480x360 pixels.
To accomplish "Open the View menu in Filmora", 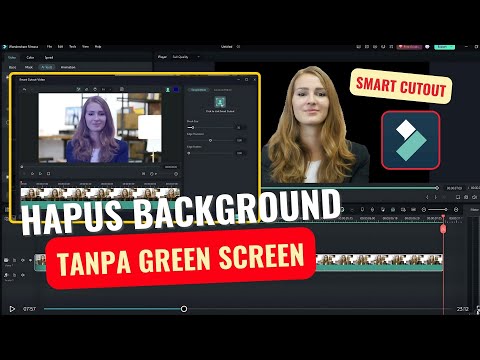I will click(85, 47).
